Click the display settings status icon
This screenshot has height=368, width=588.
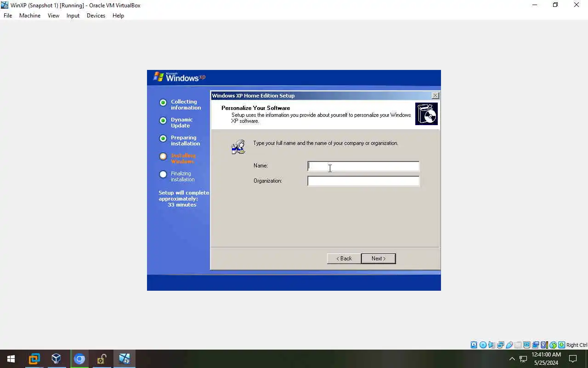(526, 345)
